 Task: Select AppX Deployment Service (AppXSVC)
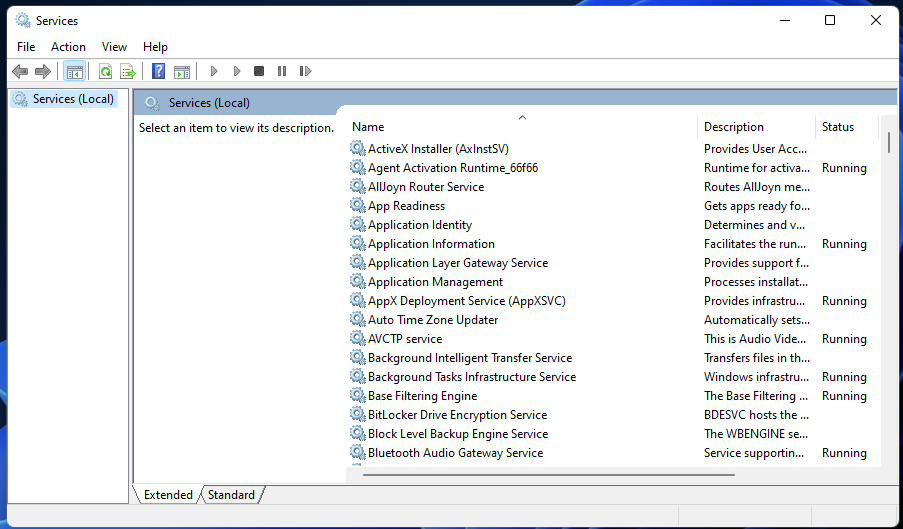point(466,300)
